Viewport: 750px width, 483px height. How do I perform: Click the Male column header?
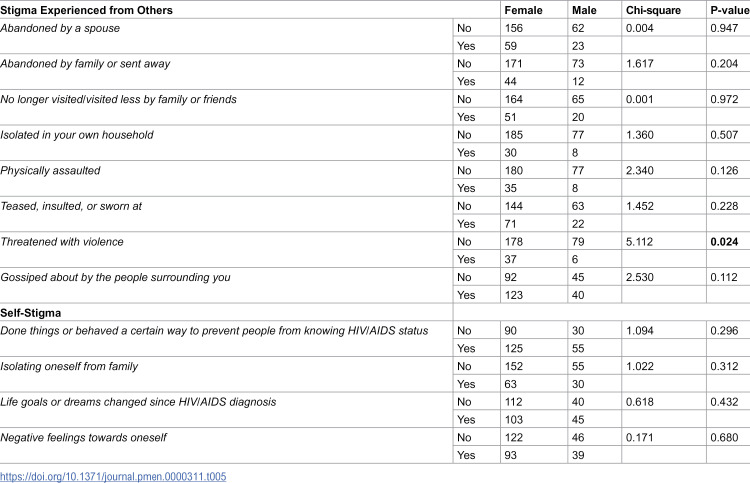(584, 10)
